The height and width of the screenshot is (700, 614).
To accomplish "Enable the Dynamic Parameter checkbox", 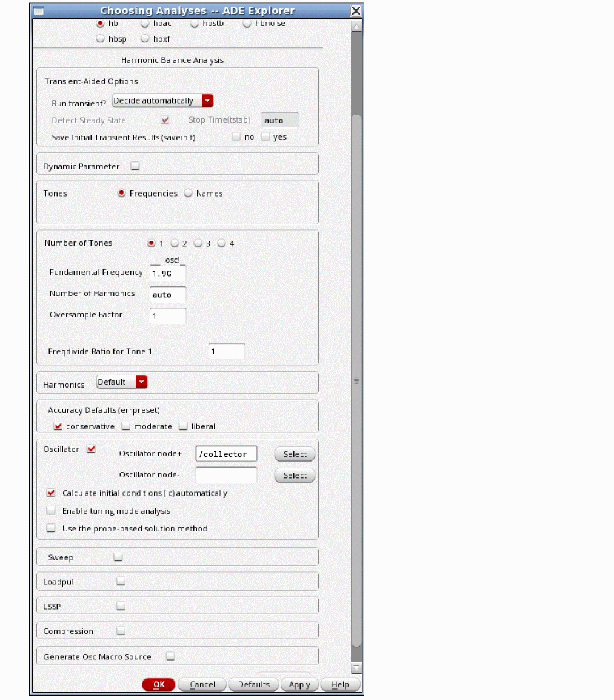I will click(135, 166).
